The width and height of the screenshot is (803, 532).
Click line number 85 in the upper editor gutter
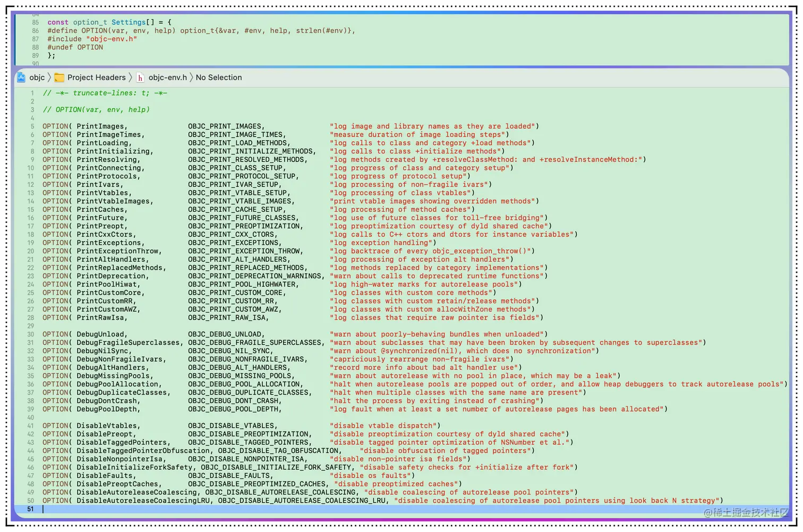pos(36,22)
